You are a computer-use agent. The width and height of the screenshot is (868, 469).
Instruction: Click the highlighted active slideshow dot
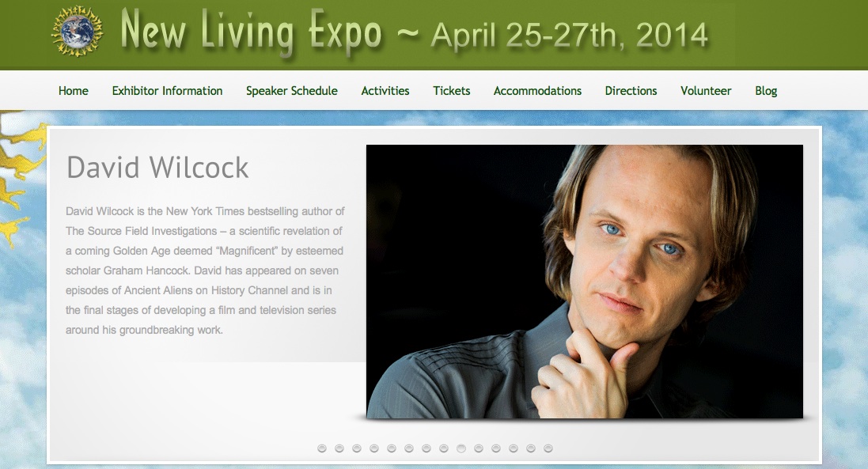click(x=461, y=448)
